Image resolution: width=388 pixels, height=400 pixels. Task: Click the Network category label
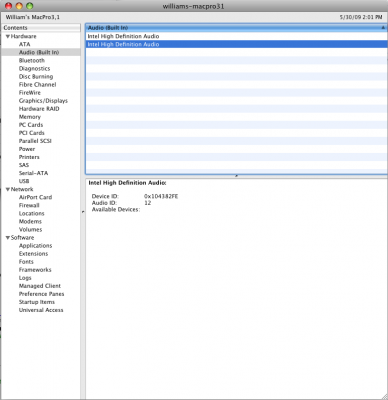coord(22,189)
